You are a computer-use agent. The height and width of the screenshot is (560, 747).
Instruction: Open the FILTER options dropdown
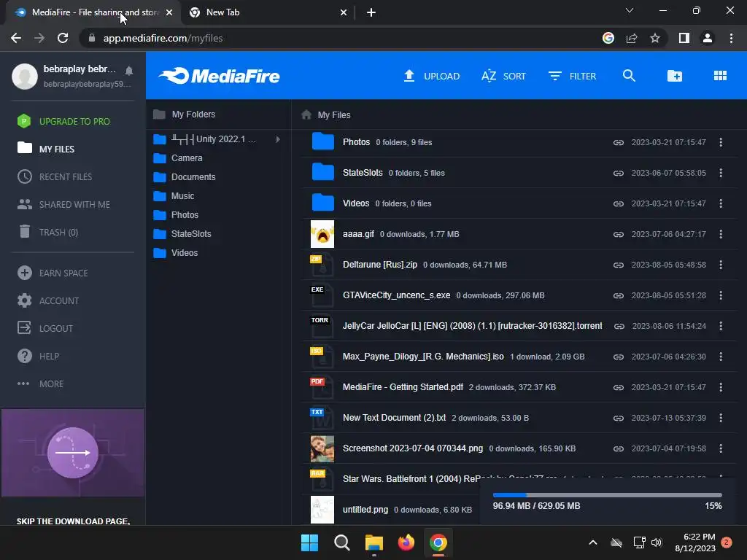tap(572, 76)
